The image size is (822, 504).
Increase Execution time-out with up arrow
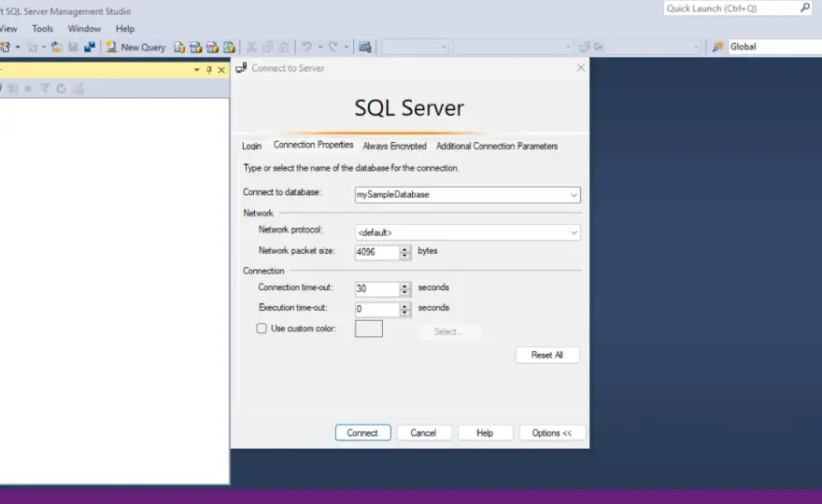pos(404,306)
